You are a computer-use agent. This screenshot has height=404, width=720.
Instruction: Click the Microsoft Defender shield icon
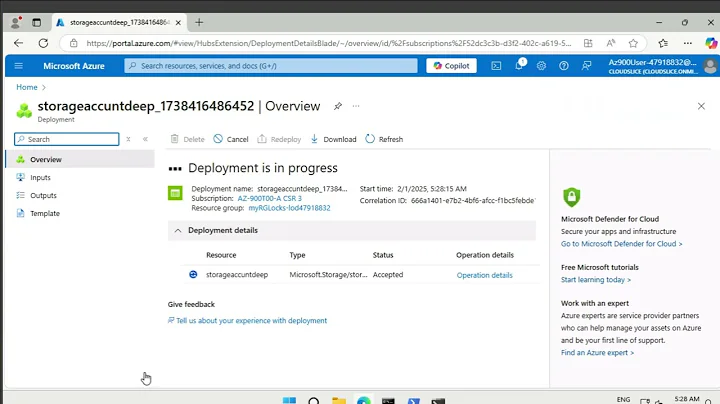point(571,197)
